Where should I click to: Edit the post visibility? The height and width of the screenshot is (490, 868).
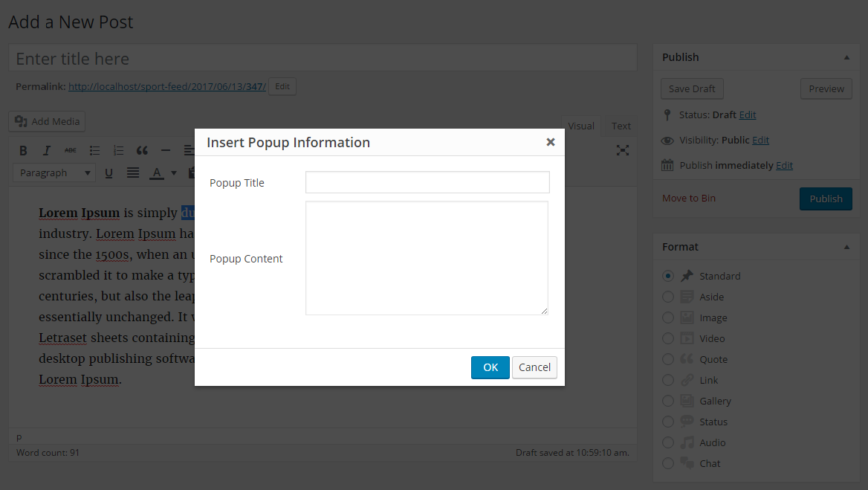[x=760, y=140]
